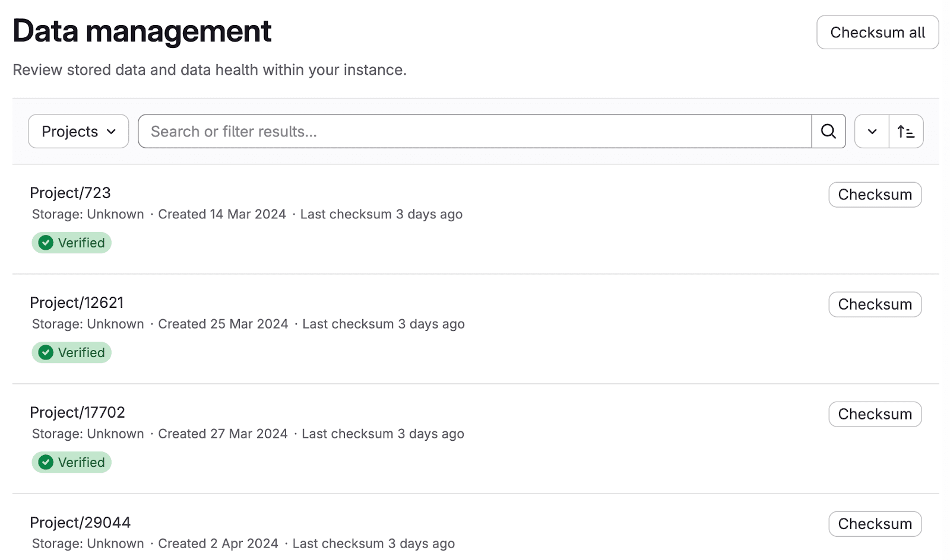Screen dimensions: 950x560
Task: Expand the sort options chevron dropdown
Action: click(x=872, y=131)
